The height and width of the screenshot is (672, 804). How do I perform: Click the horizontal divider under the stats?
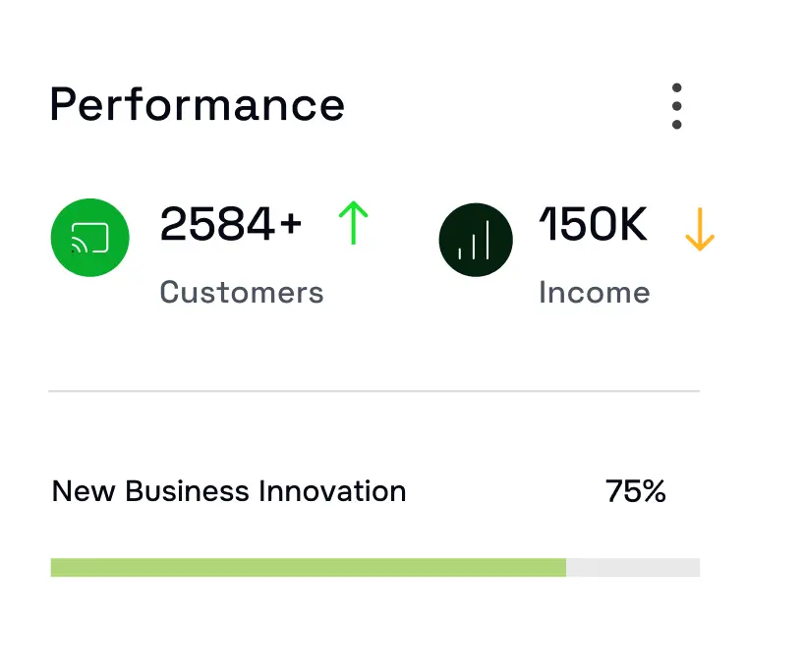373,391
